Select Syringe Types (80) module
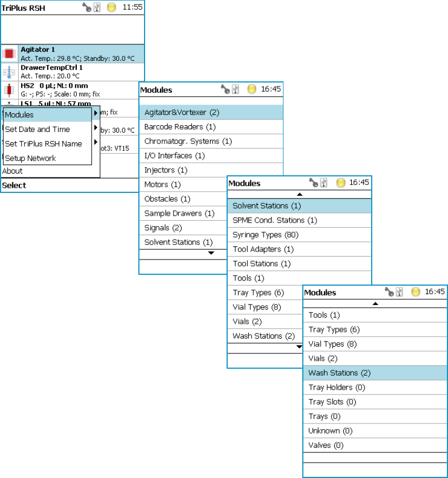This screenshot has height=478, width=448. tap(299, 234)
